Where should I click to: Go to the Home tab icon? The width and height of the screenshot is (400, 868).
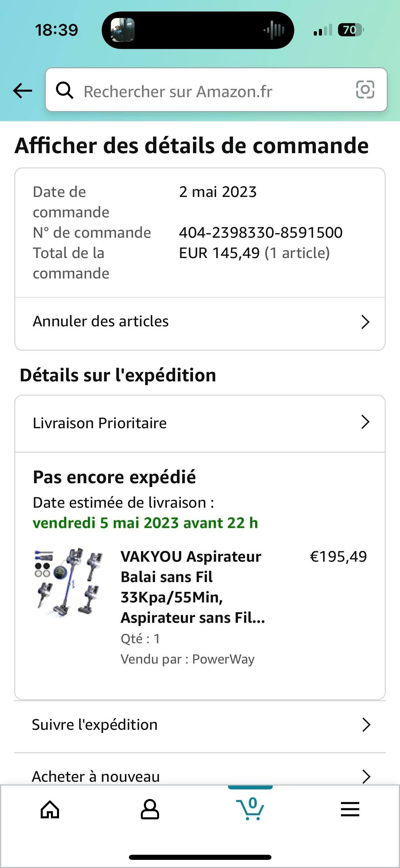pyautogui.click(x=50, y=810)
